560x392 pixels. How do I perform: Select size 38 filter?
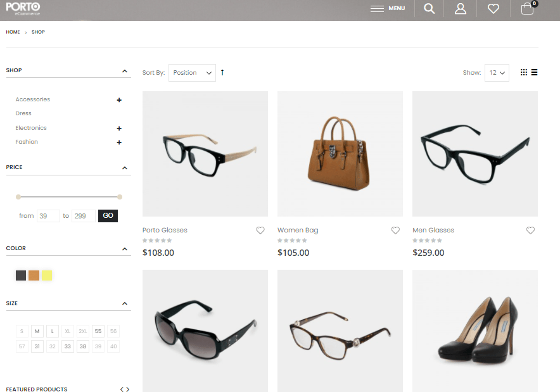pyautogui.click(x=83, y=346)
